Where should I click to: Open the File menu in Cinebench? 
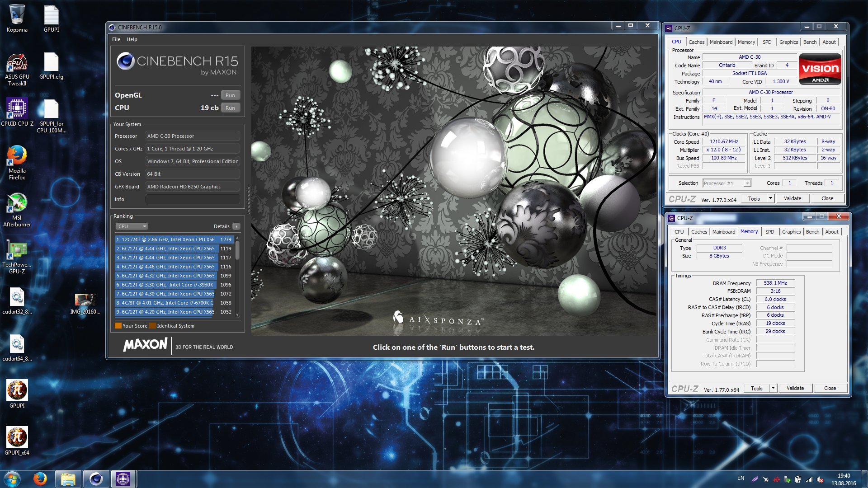(x=116, y=39)
